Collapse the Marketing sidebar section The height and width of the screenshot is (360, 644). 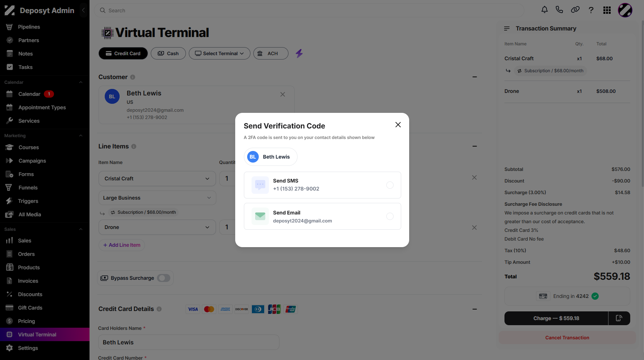pyautogui.click(x=81, y=136)
